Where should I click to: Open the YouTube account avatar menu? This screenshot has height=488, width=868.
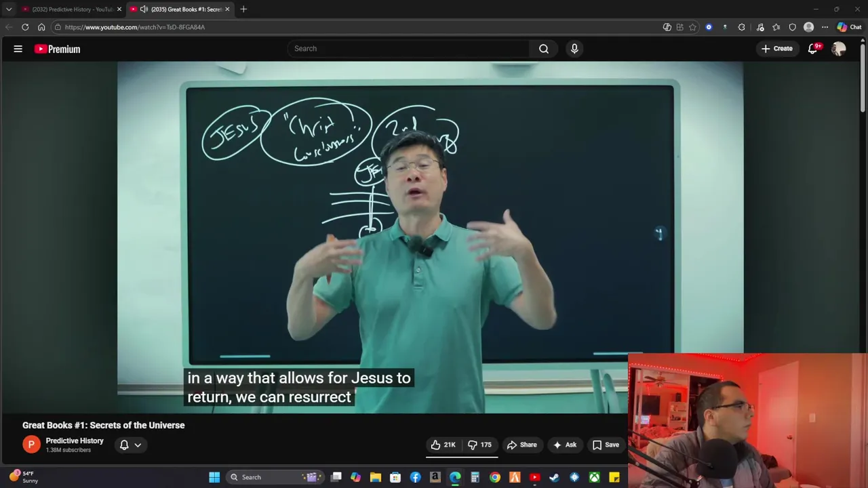pos(839,49)
